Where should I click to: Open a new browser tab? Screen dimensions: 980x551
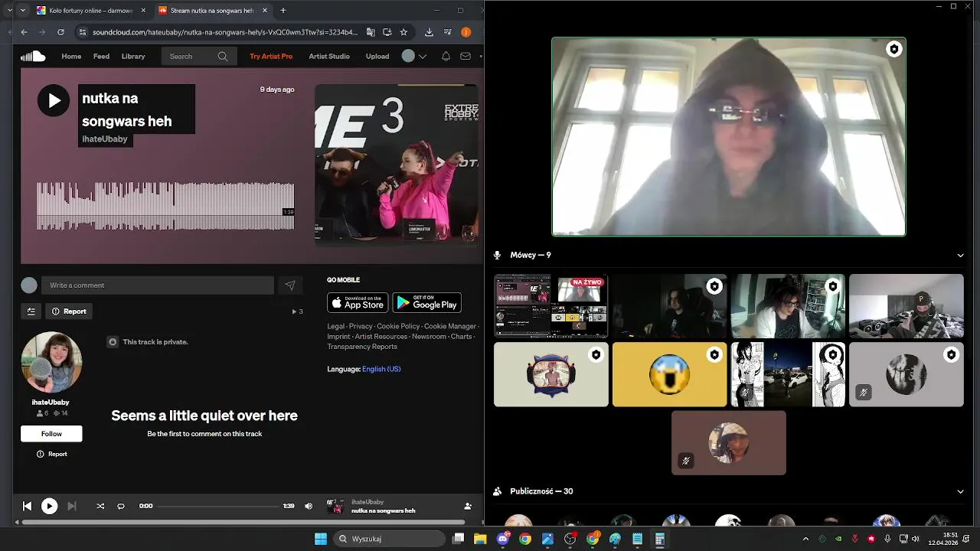click(x=283, y=11)
